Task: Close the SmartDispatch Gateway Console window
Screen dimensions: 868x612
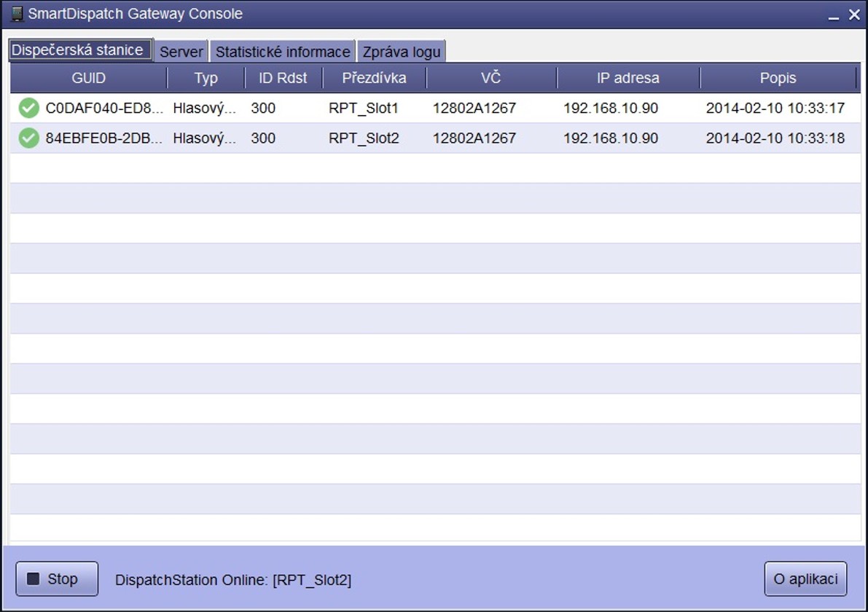Action: pyautogui.click(x=854, y=15)
